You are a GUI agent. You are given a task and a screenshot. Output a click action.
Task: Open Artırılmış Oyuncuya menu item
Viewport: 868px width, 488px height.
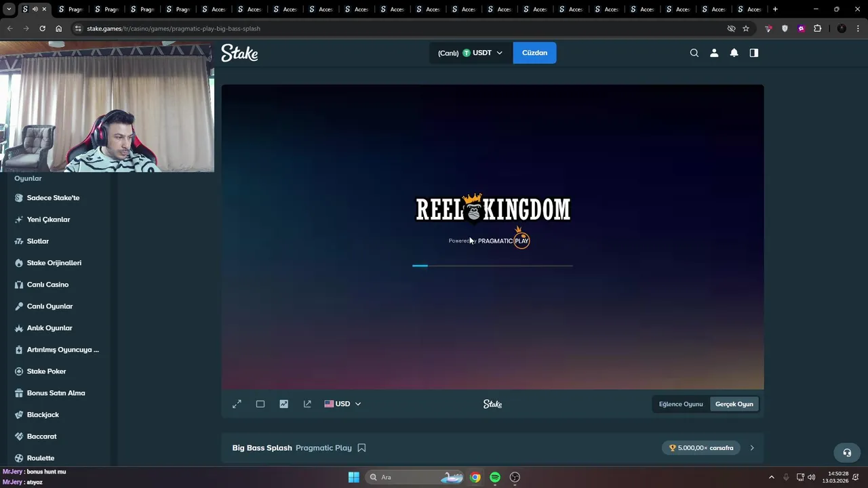[x=62, y=350]
